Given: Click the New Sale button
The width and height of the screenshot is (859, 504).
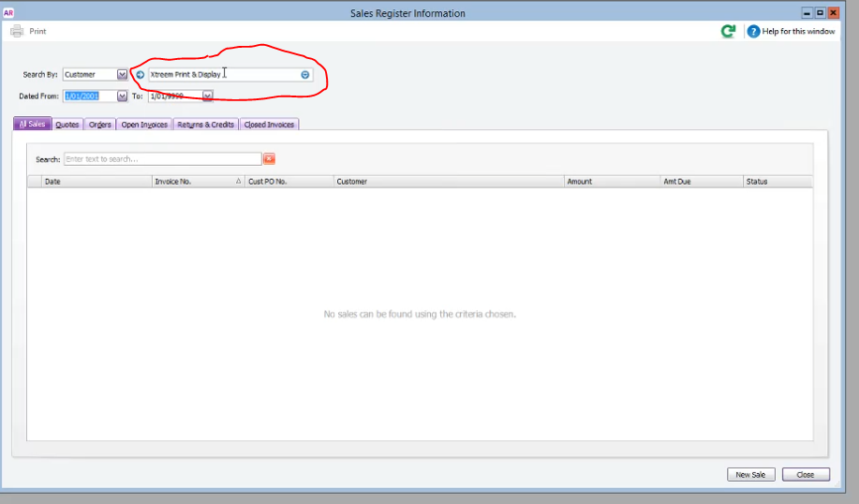Looking at the screenshot, I should [x=750, y=474].
